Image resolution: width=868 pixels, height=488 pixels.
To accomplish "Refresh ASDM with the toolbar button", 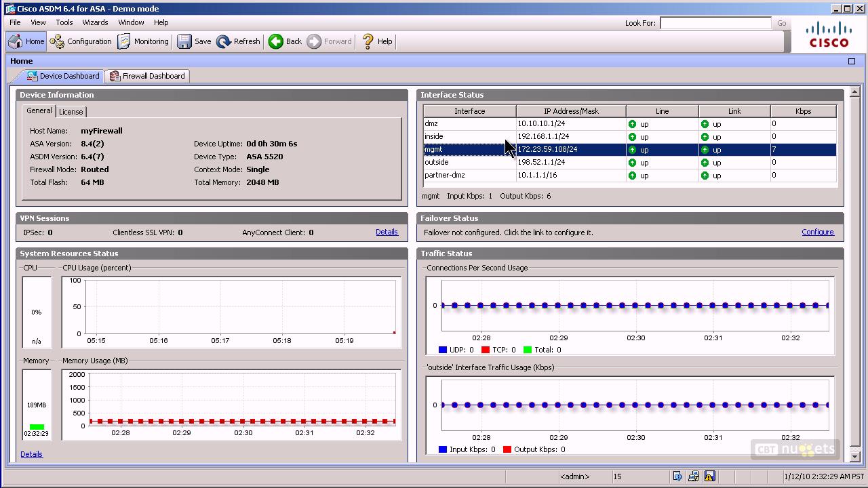I will pyautogui.click(x=238, y=41).
